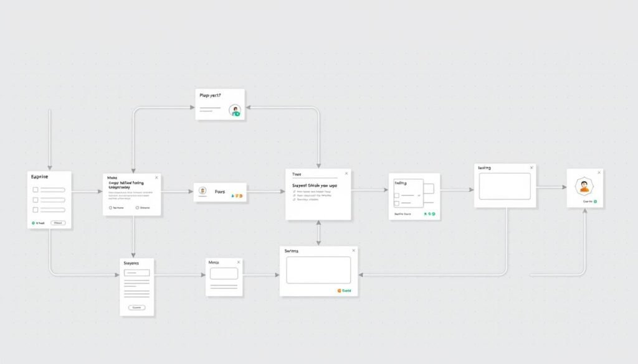Toggle the third checkbox in the Eaprise card
638x364 pixels.
(x=36, y=210)
